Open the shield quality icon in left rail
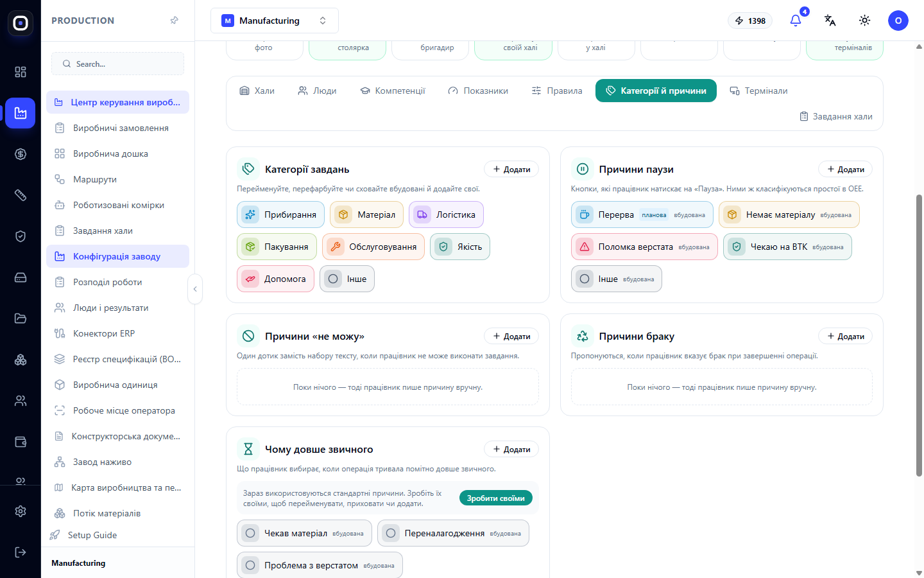 tap(21, 236)
